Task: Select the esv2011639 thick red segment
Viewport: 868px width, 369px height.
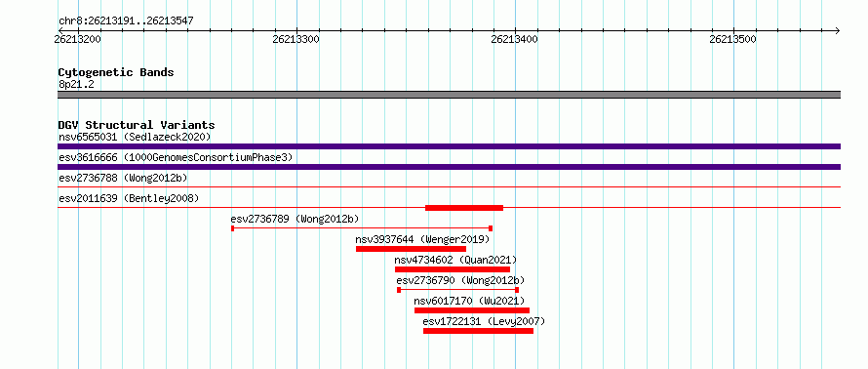Action: point(464,208)
